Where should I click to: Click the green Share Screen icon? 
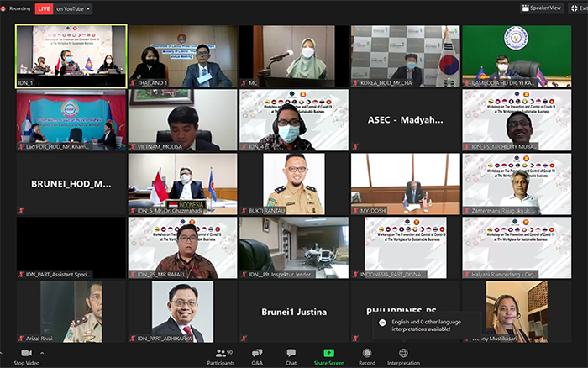click(x=328, y=353)
